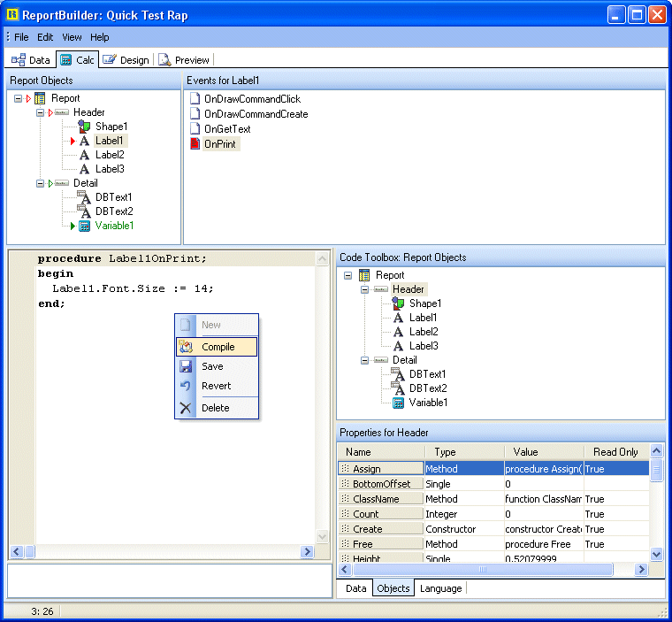
Task: Collapse the Detail node in Code Toolbox
Action: click(364, 360)
